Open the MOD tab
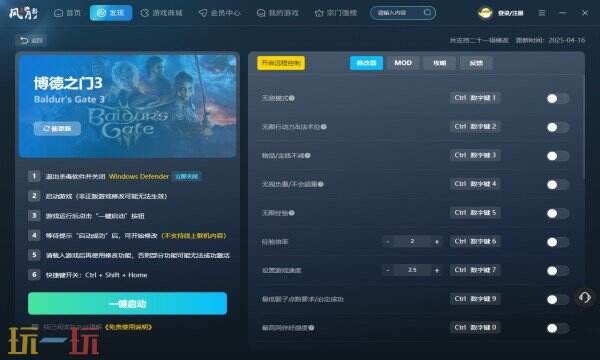 403,63
